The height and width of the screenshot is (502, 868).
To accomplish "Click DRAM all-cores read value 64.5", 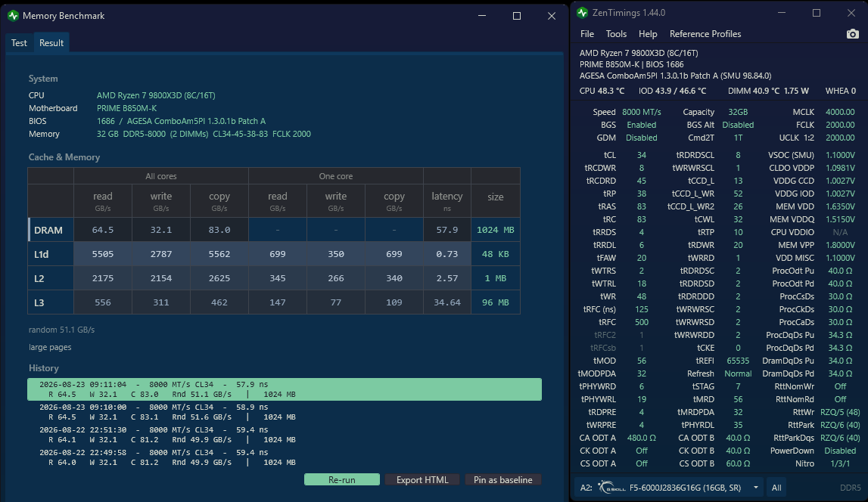I will click(102, 230).
